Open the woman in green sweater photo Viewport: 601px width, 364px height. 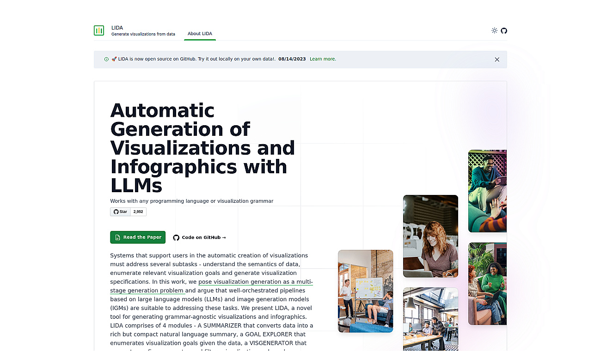click(487, 284)
